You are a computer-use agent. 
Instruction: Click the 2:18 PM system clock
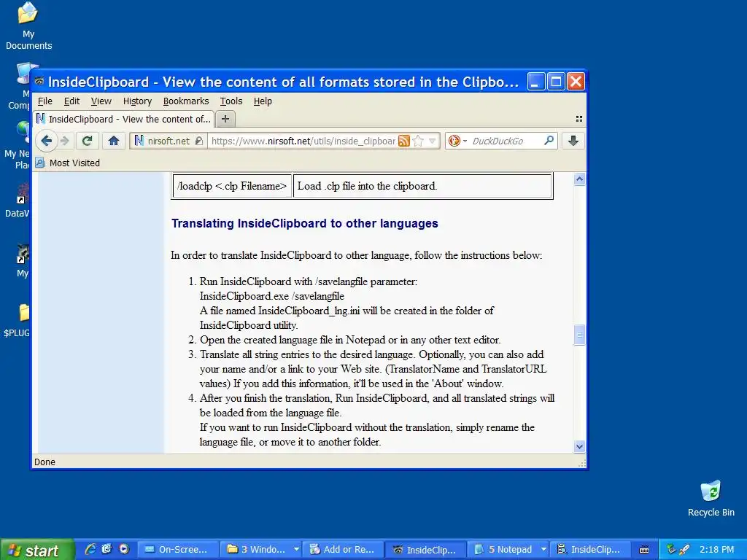pyautogui.click(x=716, y=550)
